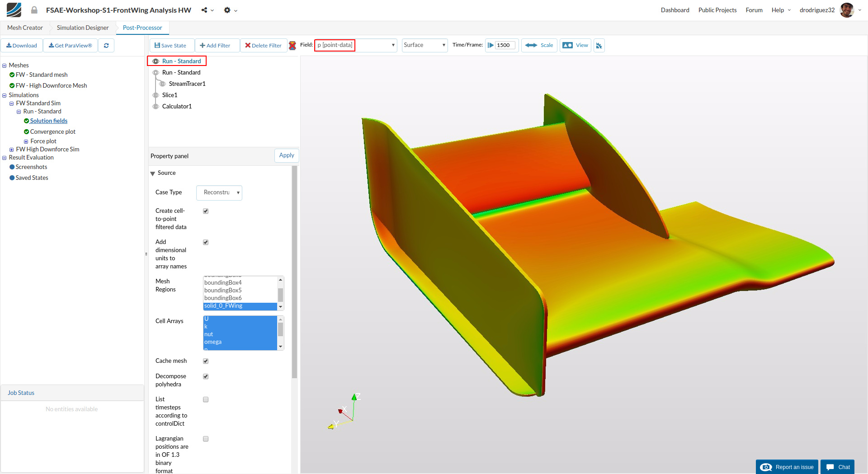Expand the Force plot node
Viewport: 868px width, 474px height.
pyautogui.click(x=26, y=142)
